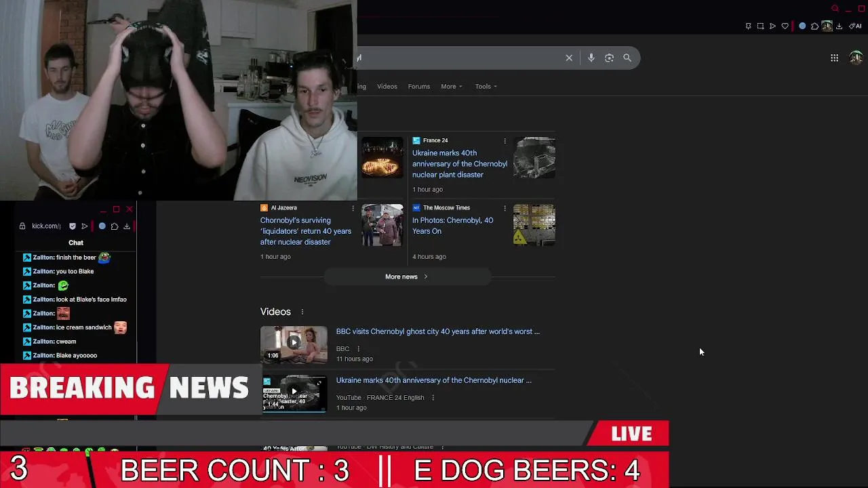Open options for Moscow Times news card
The image size is (868, 488).
point(505,208)
